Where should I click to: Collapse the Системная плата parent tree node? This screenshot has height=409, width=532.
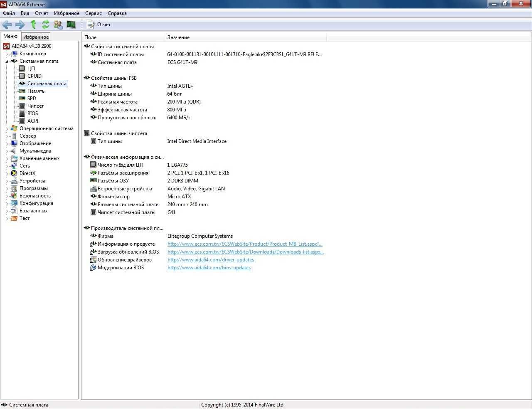[7, 62]
